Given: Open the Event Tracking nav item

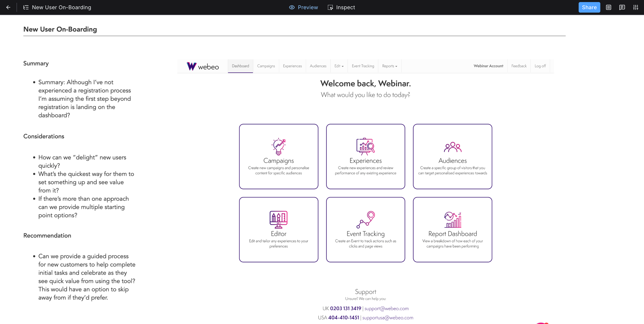Looking at the screenshot, I should click(363, 66).
